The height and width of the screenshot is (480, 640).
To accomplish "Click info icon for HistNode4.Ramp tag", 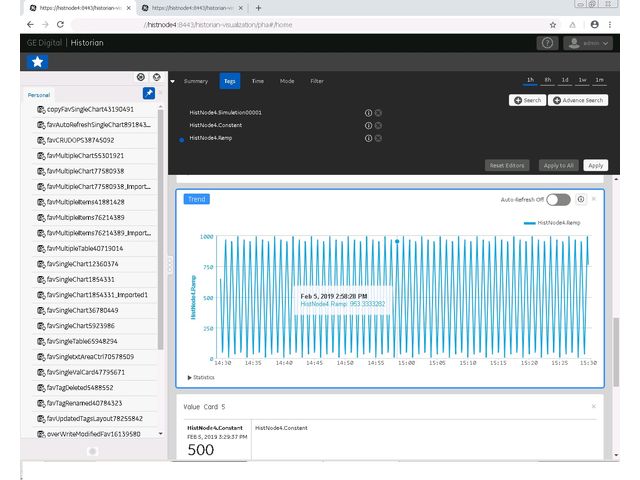I will point(368,138).
